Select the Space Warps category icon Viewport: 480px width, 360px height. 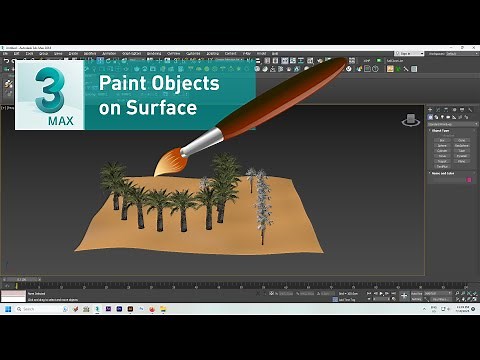[460, 117]
